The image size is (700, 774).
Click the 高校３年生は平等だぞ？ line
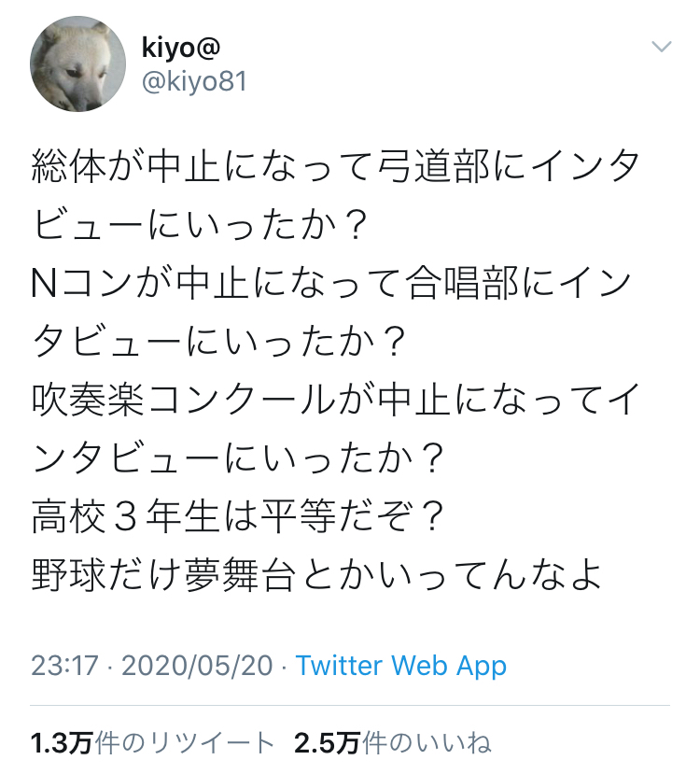pos(238,517)
